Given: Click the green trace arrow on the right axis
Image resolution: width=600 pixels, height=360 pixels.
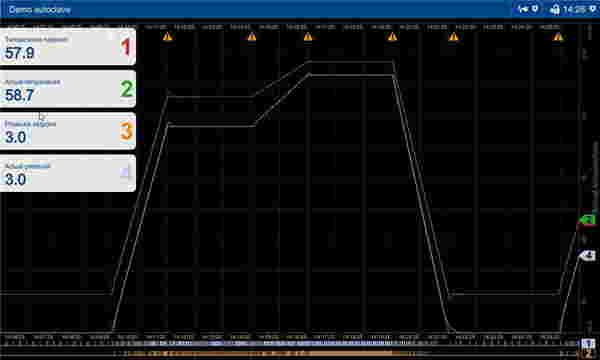Looking at the screenshot, I should (x=587, y=220).
